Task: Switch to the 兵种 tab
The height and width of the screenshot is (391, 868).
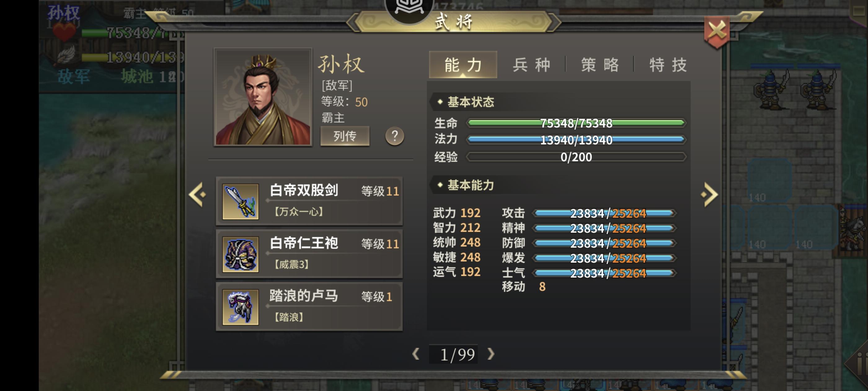Action: pos(531,65)
